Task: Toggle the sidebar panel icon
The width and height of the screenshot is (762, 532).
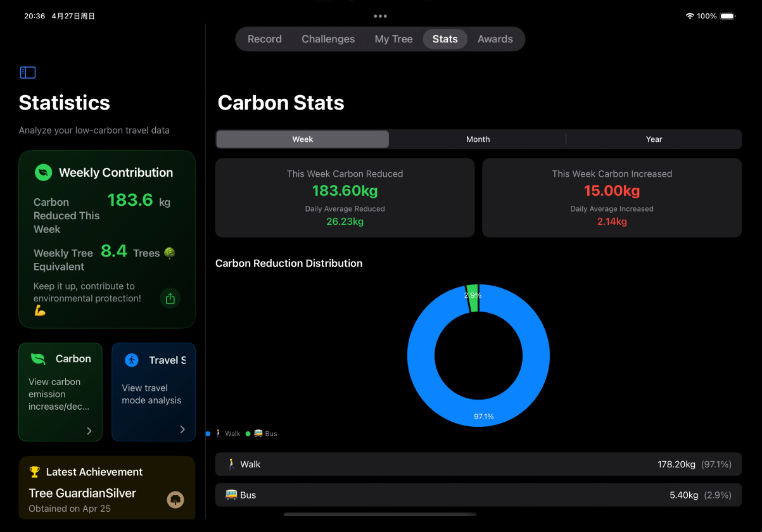Action: [x=28, y=73]
